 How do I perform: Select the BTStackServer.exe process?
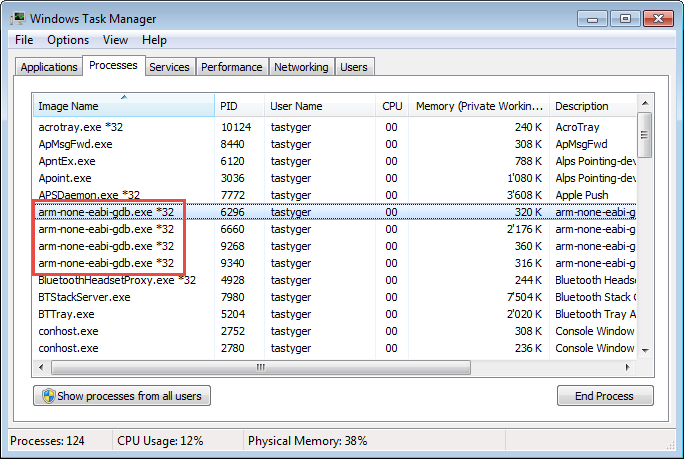click(334, 297)
